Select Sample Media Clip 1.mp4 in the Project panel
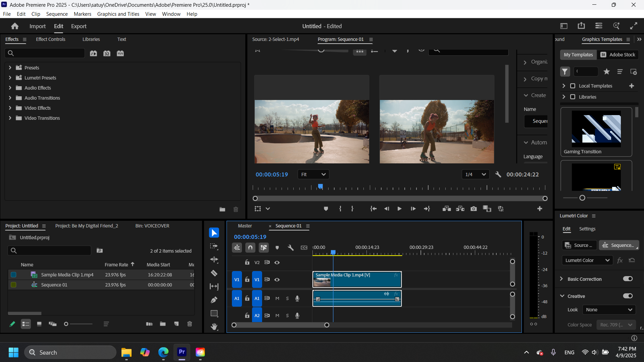The height and width of the screenshot is (362, 644). click(x=67, y=274)
